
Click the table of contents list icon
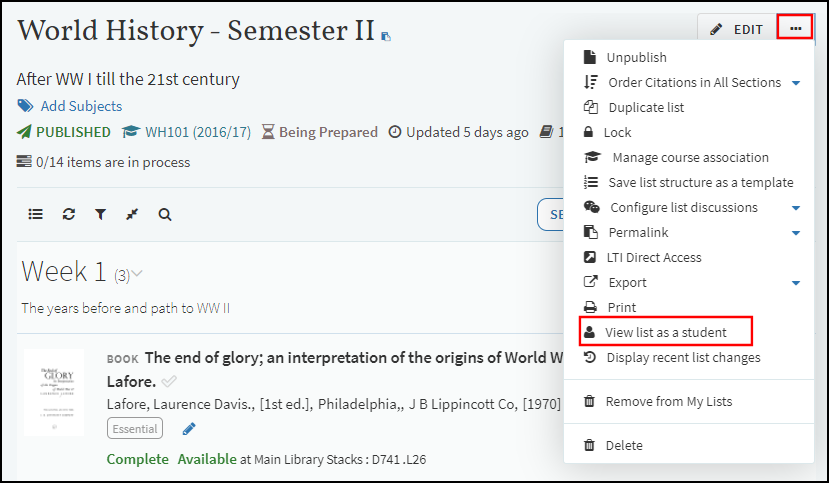tap(36, 214)
